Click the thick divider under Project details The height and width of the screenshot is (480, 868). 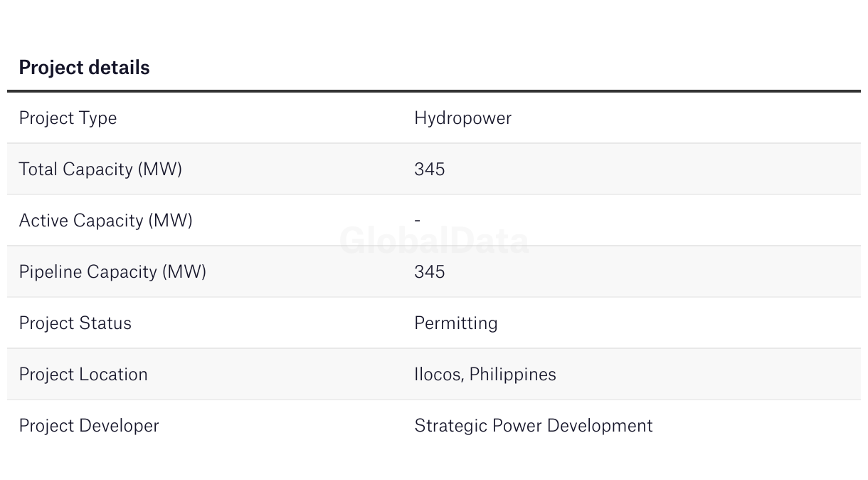click(x=434, y=91)
